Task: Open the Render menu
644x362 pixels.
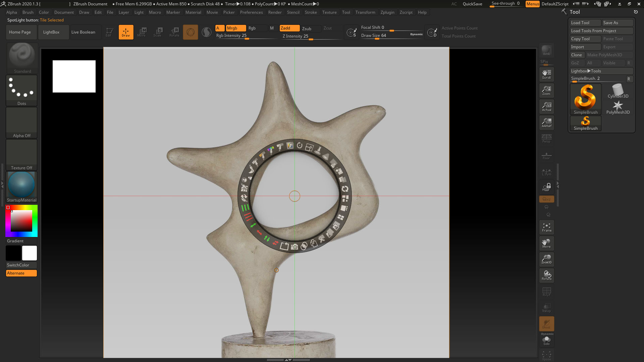Action: point(275,12)
